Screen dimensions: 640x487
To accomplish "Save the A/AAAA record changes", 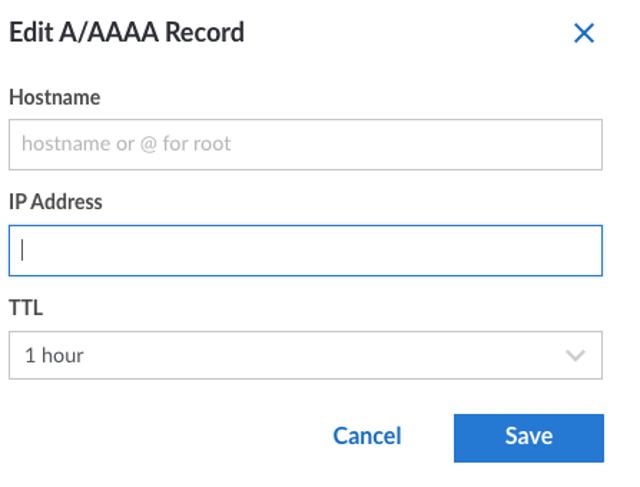I will pyautogui.click(x=528, y=437).
